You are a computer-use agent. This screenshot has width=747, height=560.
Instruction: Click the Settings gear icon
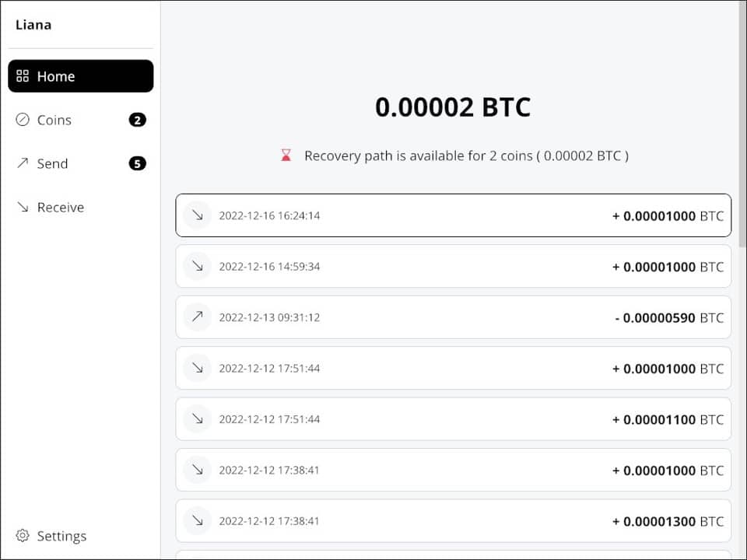click(23, 536)
